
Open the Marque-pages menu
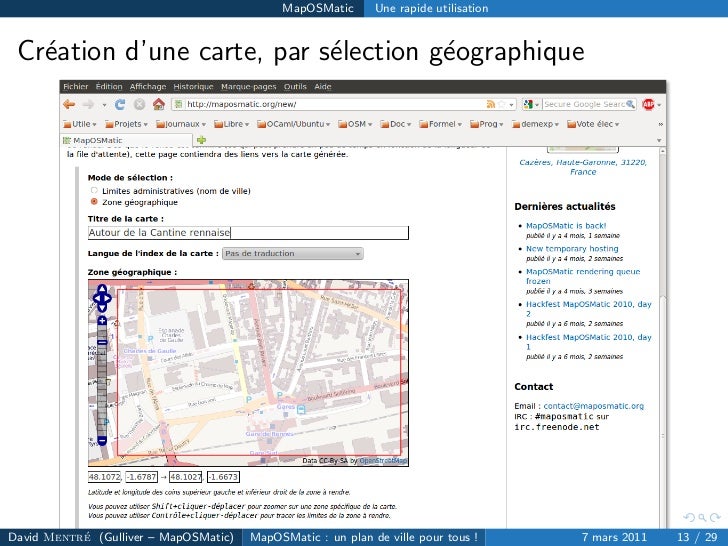(248, 86)
